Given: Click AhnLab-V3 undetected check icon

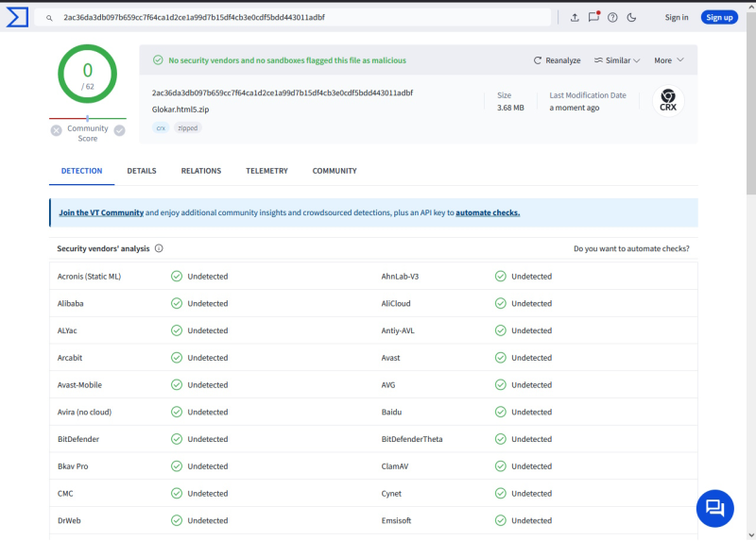Looking at the screenshot, I should [501, 276].
